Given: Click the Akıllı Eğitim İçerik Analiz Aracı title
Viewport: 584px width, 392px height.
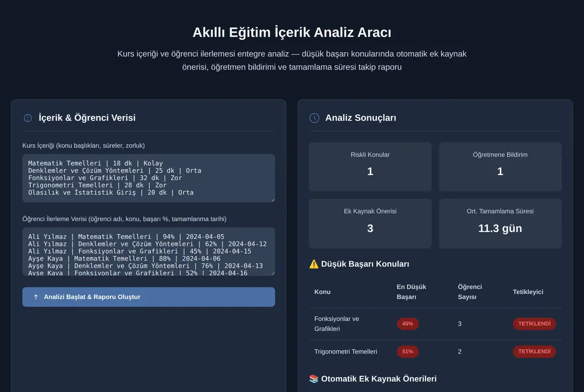Looking at the screenshot, I should click(x=292, y=33).
